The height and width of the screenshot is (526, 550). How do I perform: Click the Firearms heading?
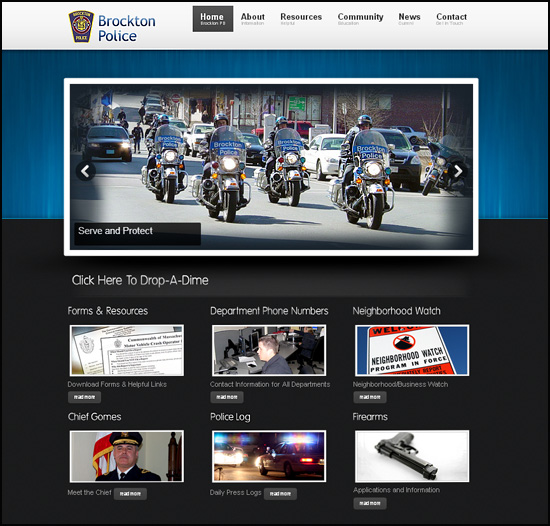tap(370, 417)
